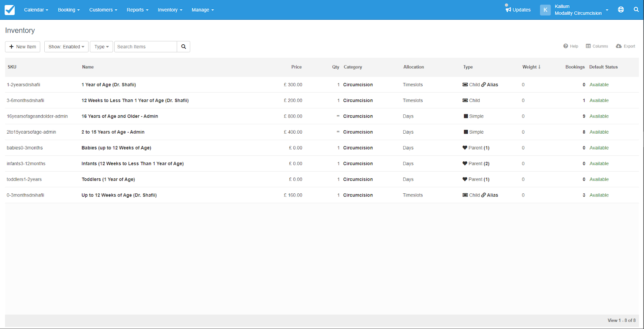Click SKU infants3-12months
This screenshot has width=644, height=329.
pyautogui.click(x=26, y=163)
